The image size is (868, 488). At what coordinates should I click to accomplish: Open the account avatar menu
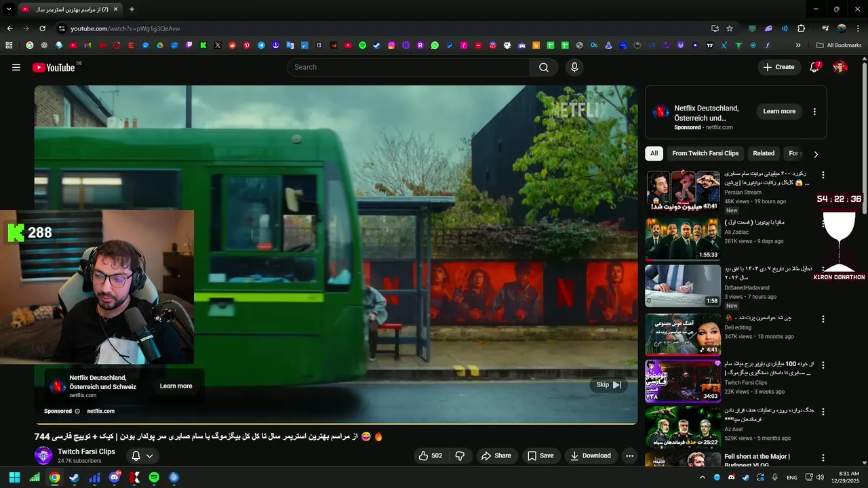840,67
